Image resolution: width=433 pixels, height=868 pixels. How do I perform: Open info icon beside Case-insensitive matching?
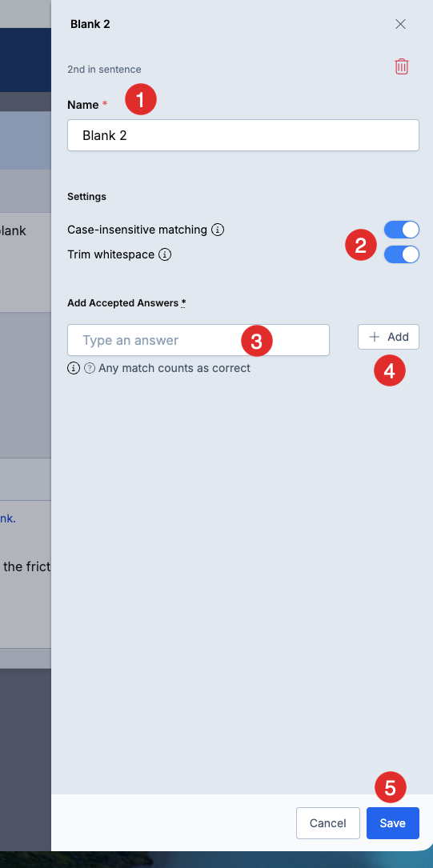point(218,229)
